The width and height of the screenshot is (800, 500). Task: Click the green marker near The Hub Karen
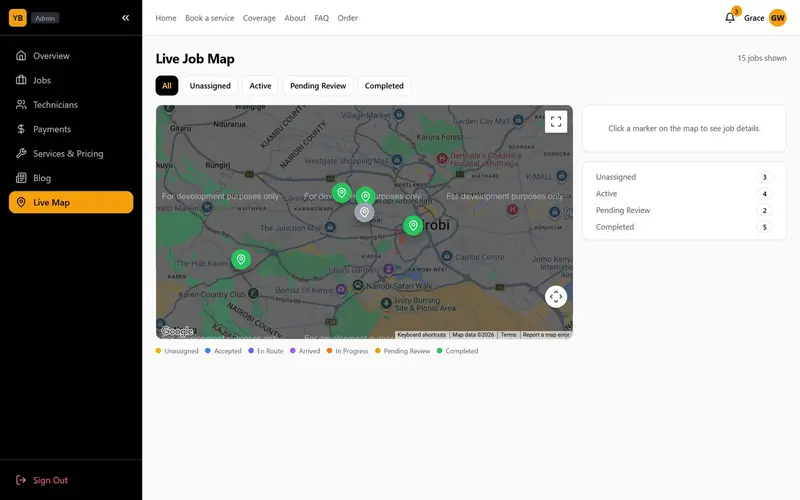click(x=241, y=259)
